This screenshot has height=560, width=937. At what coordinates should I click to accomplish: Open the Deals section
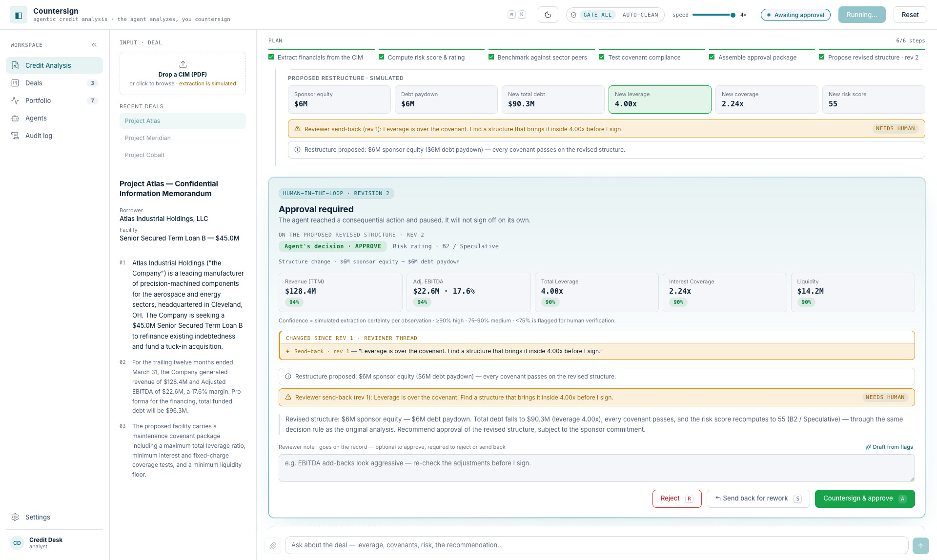(54, 83)
